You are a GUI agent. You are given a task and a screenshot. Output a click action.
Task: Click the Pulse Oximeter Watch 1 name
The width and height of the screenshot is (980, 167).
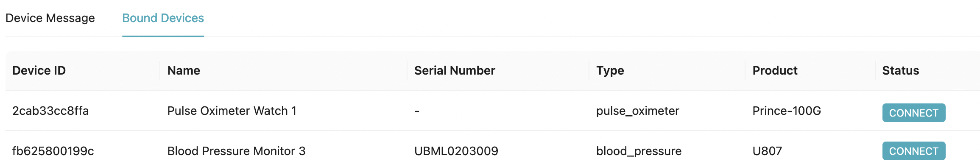[x=232, y=111]
